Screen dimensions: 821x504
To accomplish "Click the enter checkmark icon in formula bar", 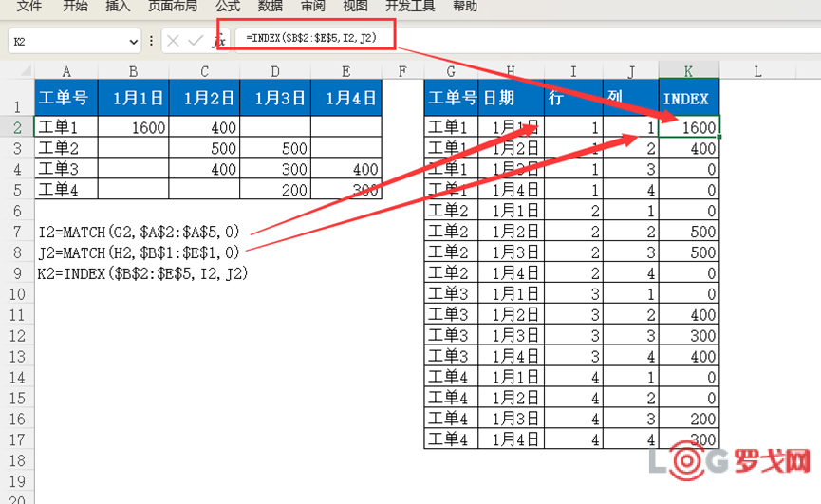I will coord(196,41).
